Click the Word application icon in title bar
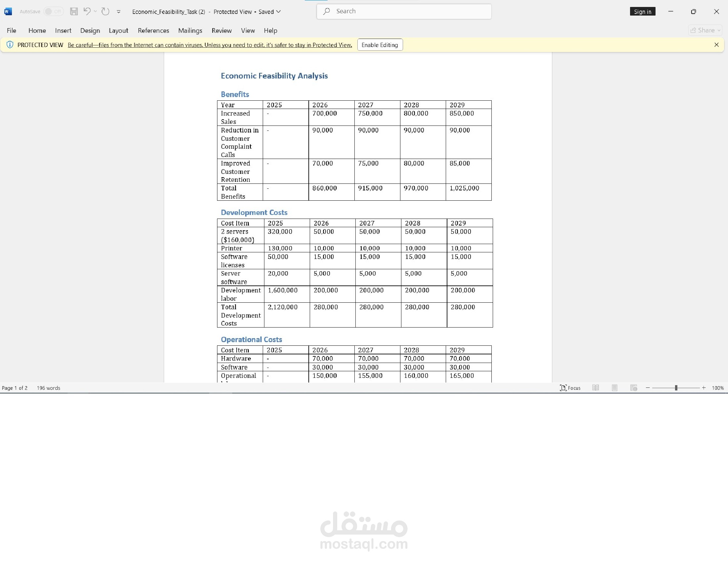728x563 pixels. point(8,12)
